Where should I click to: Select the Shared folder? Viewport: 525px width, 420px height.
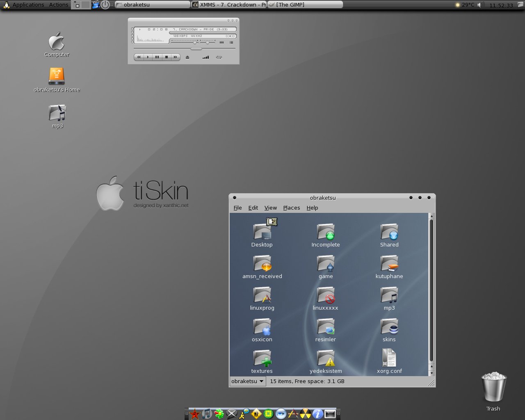389,235
